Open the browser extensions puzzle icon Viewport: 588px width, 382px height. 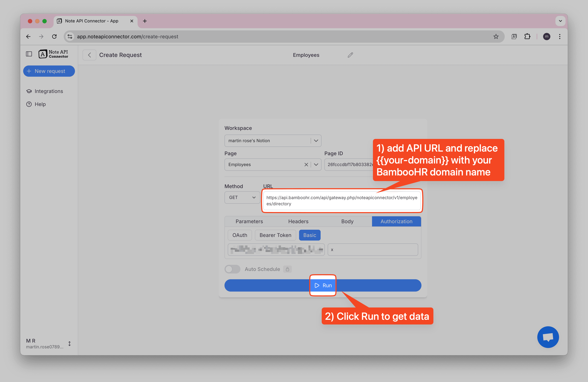[x=527, y=37]
